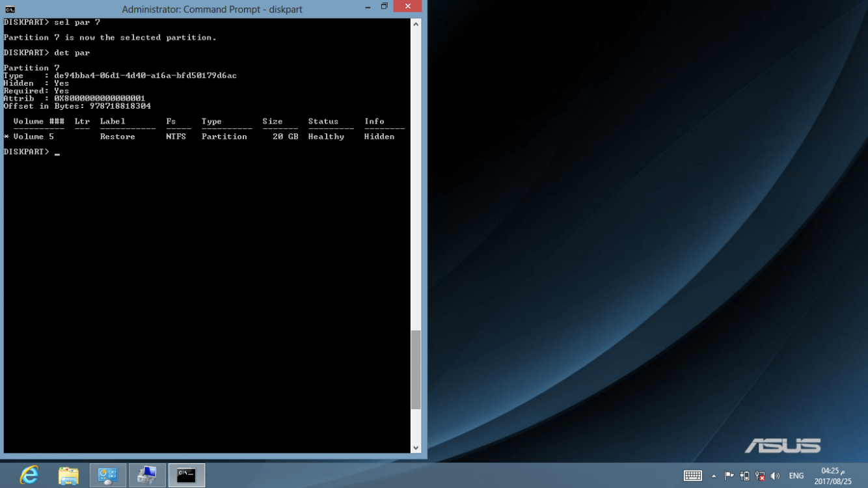This screenshot has width=868, height=488.
Task: Click the 'Required: Yes' line
Action: [36, 91]
